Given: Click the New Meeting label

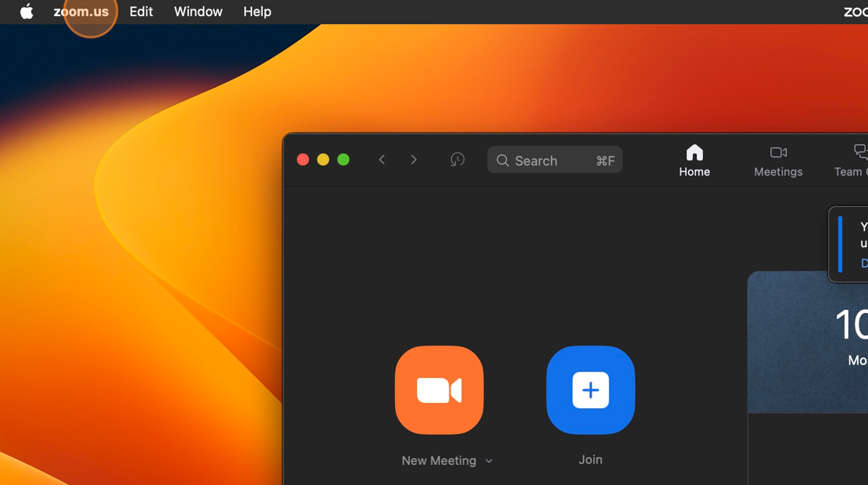Looking at the screenshot, I should [439, 461].
